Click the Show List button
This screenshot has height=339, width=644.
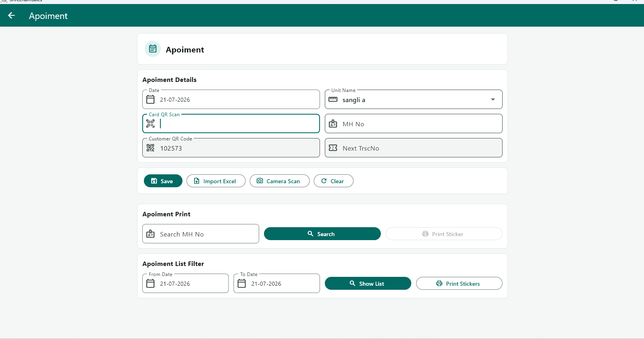coord(368,283)
